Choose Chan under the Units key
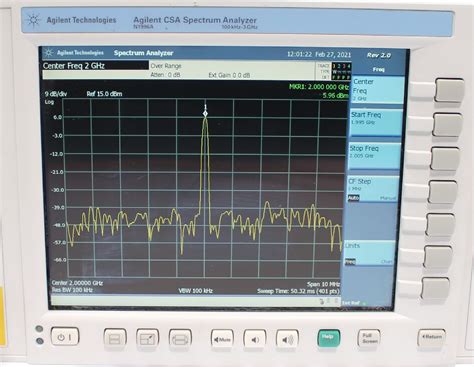 [387, 262]
